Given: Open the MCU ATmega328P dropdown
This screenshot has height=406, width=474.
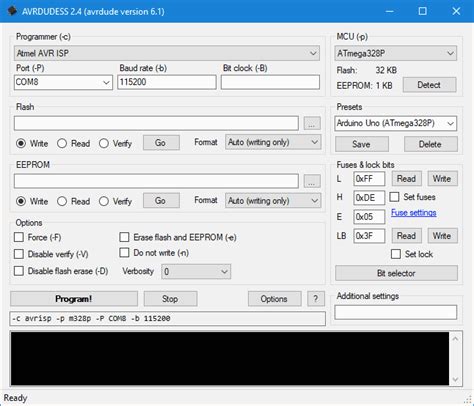Looking at the screenshot, I should pyautogui.click(x=396, y=53).
